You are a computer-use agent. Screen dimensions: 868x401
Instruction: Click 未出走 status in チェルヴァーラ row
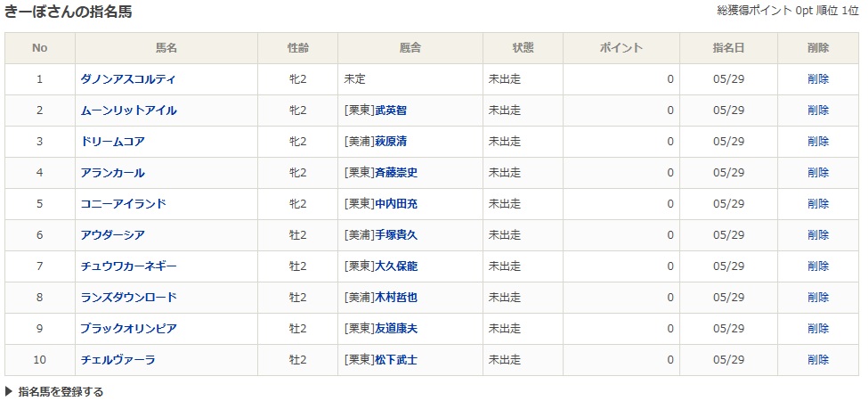[504, 360]
